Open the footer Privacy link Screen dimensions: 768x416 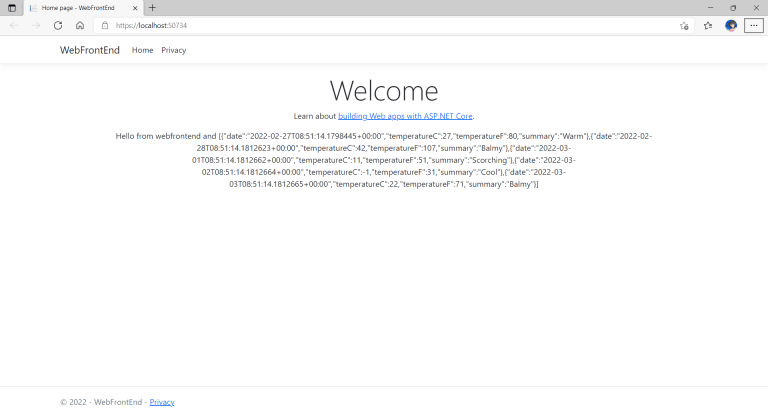pos(162,402)
